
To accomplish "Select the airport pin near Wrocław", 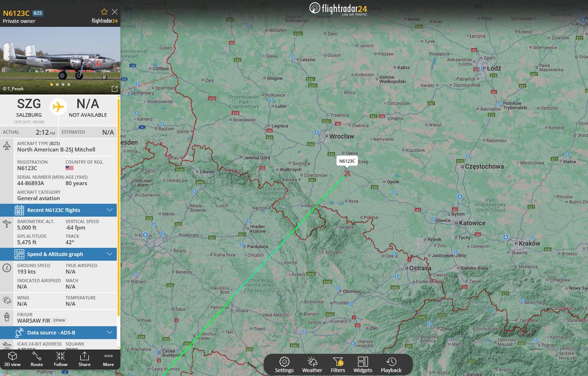I will (x=317, y=133).
